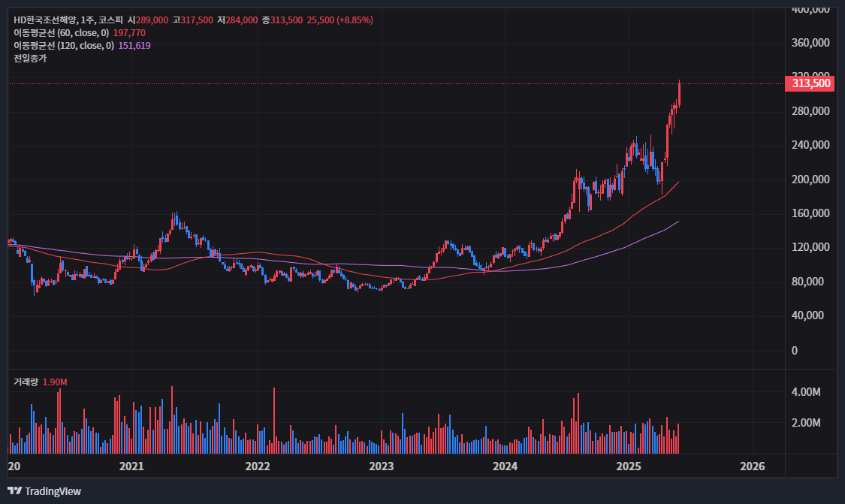The width and height of the screenshot is (845, 504).
Task: Click the 60 MA value 197,770
Action: pyautogui.click(x=129, y=33)
